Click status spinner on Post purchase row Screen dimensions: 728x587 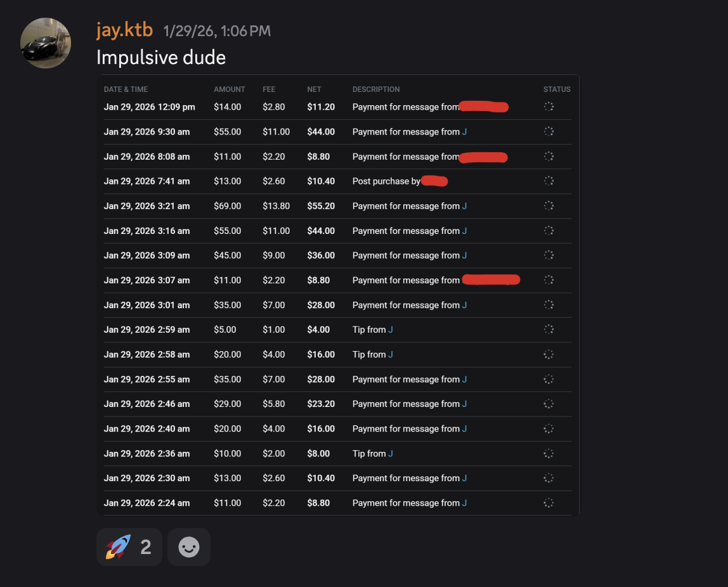click(549, 181)
